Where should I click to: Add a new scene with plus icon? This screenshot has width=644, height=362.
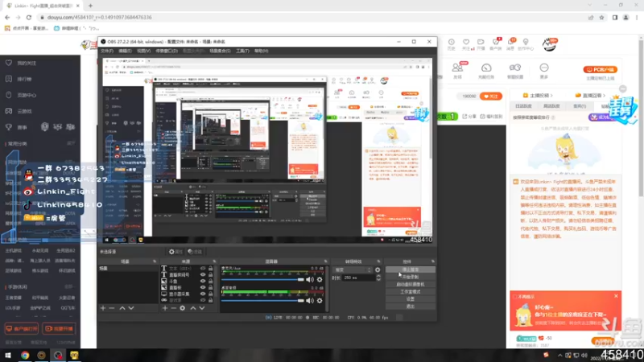(103, 308)
